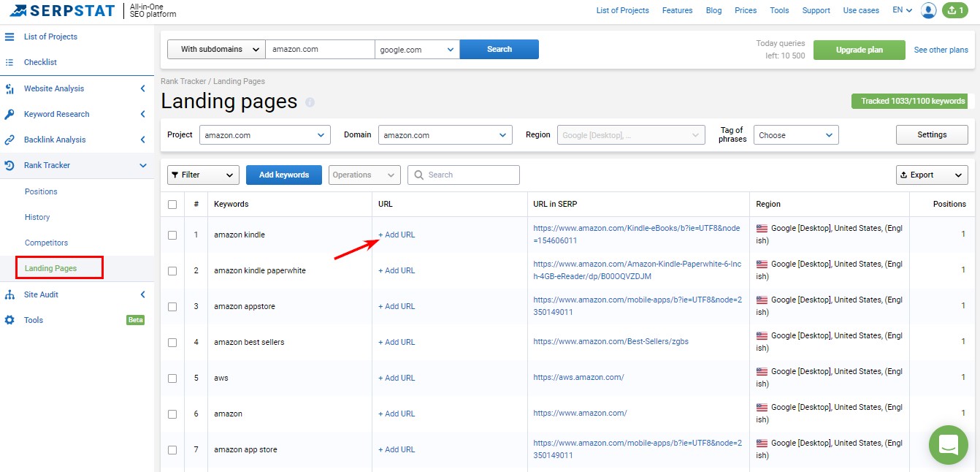Click Add URL for amazon kindle
The height and width of the screenshot is (472, 980).
(x=397, y=235)
